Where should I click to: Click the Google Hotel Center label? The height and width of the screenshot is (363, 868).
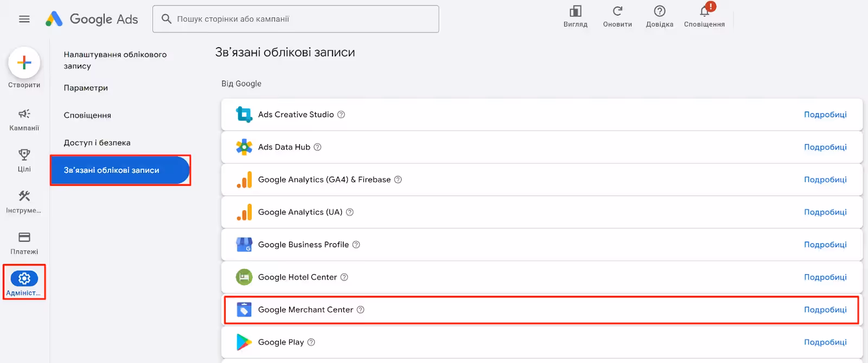[x=297, y=277]
